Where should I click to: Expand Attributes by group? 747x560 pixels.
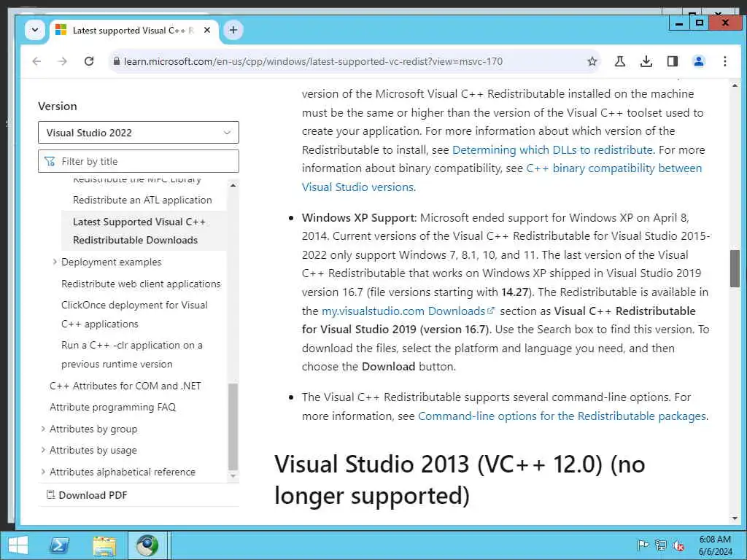(43, 429)
